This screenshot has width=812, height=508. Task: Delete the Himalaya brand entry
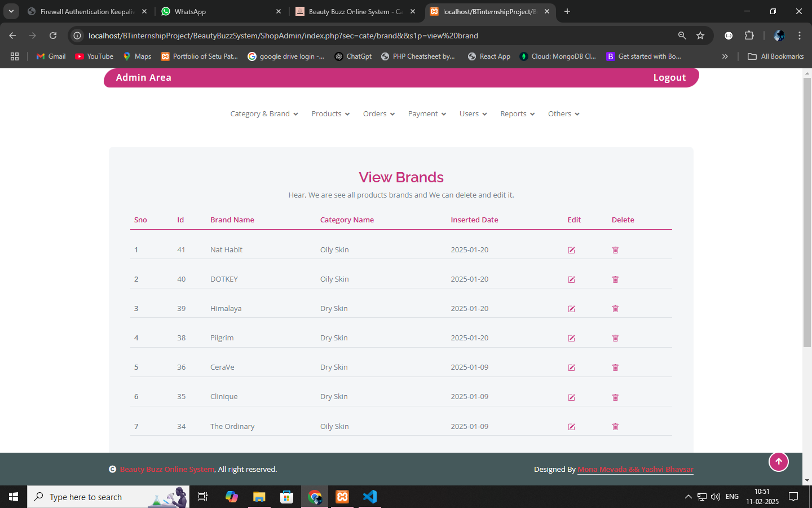tap(615, 309)
